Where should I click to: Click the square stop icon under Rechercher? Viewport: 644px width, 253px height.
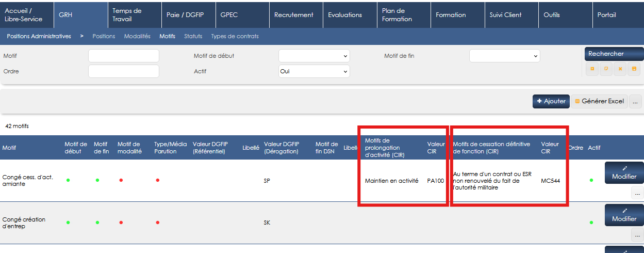(x=592, y=69)
